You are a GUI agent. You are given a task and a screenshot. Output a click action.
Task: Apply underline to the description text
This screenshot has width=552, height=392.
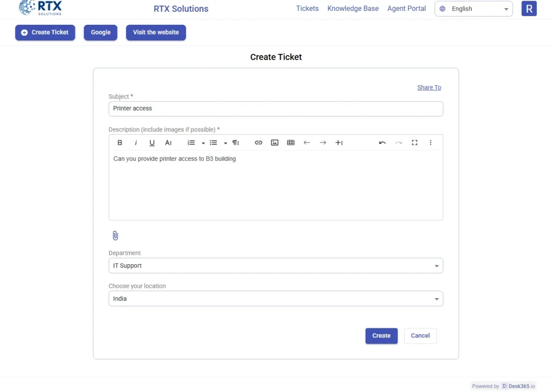(152, 142)
